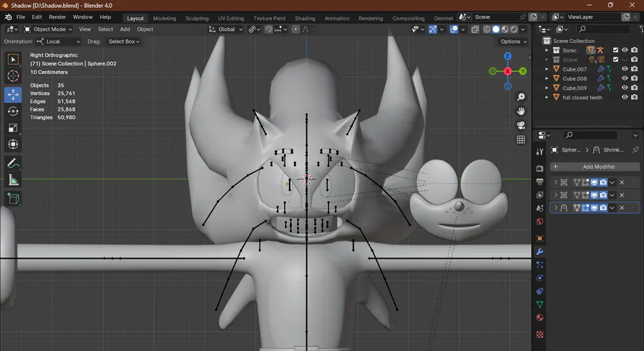
Task: Expand the full closed teeth item
Action: click(x=547, y=97)
